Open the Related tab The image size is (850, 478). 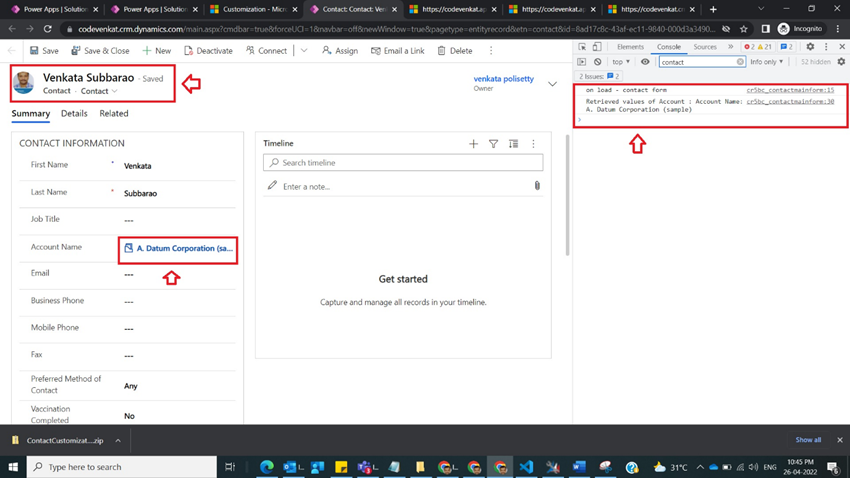tap(114, 113)
